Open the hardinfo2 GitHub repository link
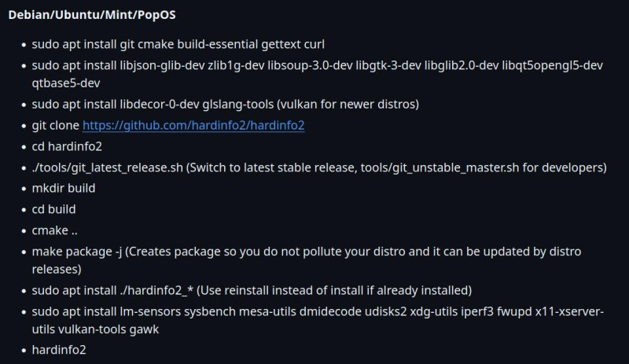This screenshot has width=629, height=364. (x=193, y=125)
